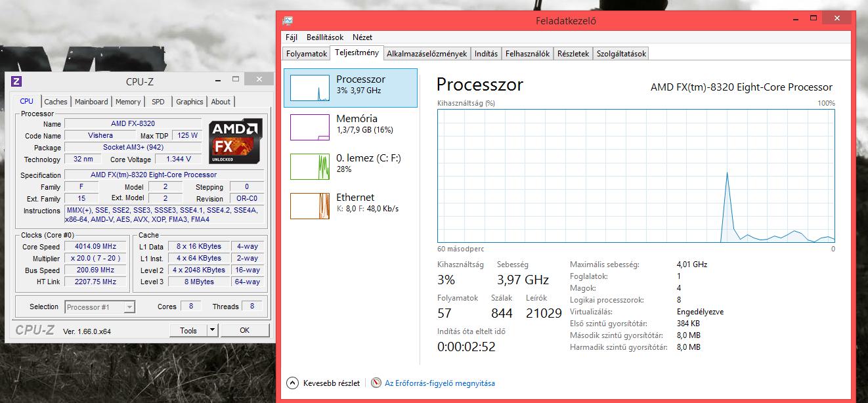Click the Virtualizálás value Engedélyezve
Image resolution: width=868 pixels, height=403 pixels.
pyautogui.click(x=700, y=312)
